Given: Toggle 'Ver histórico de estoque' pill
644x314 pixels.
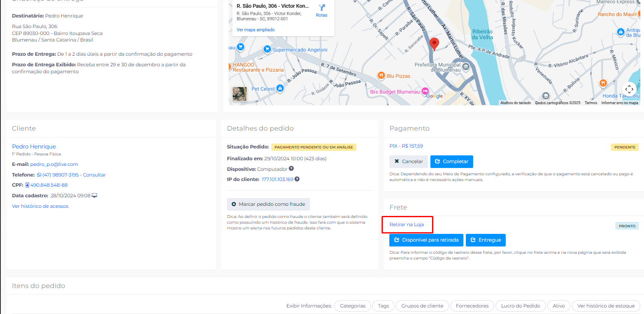Looking at the screenshot, I should pos(606,306).
